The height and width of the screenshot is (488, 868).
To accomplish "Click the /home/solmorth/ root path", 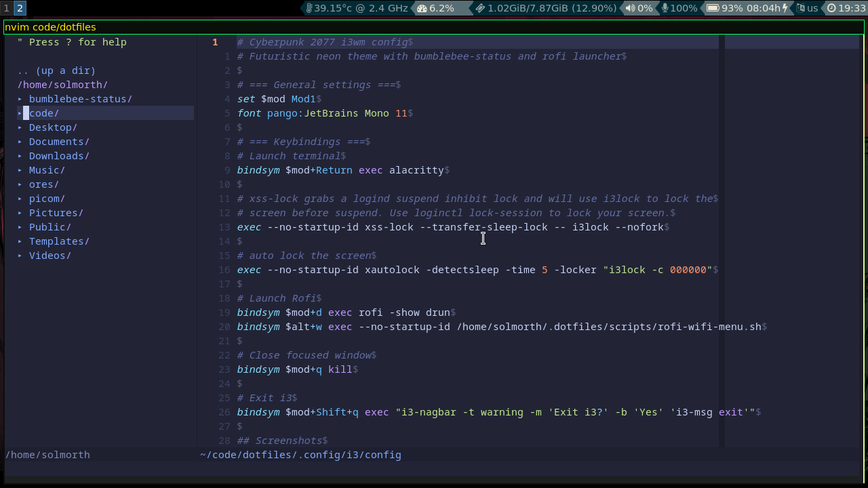I will click(x=62, y=85).
